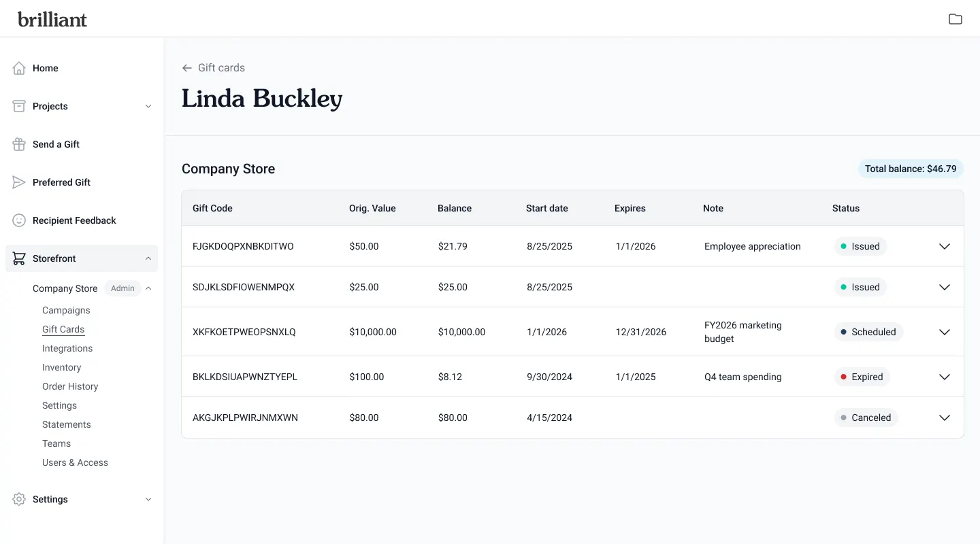980x544 pixels.
Task: Open Campaigns in the Company Store menu
Action: 66,310
